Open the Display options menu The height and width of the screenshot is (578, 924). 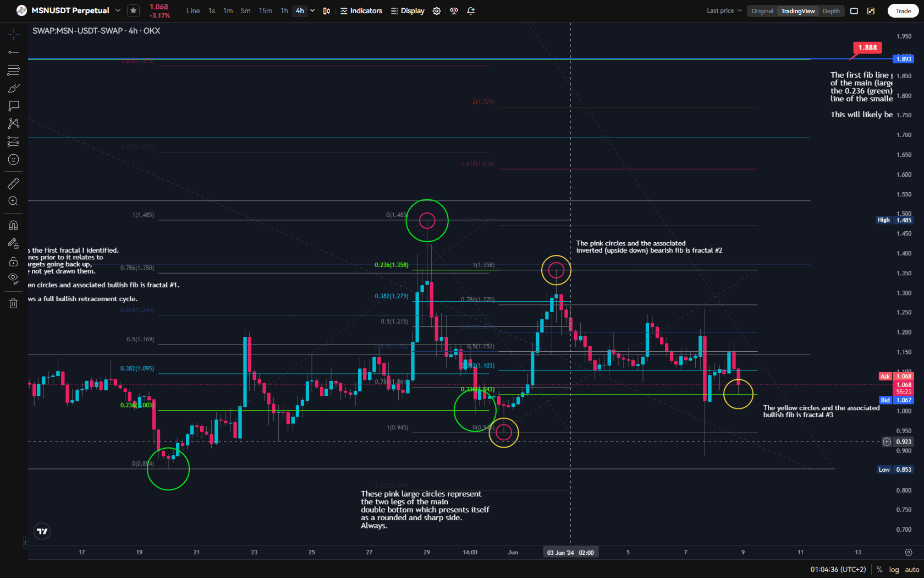pos(408,11)
